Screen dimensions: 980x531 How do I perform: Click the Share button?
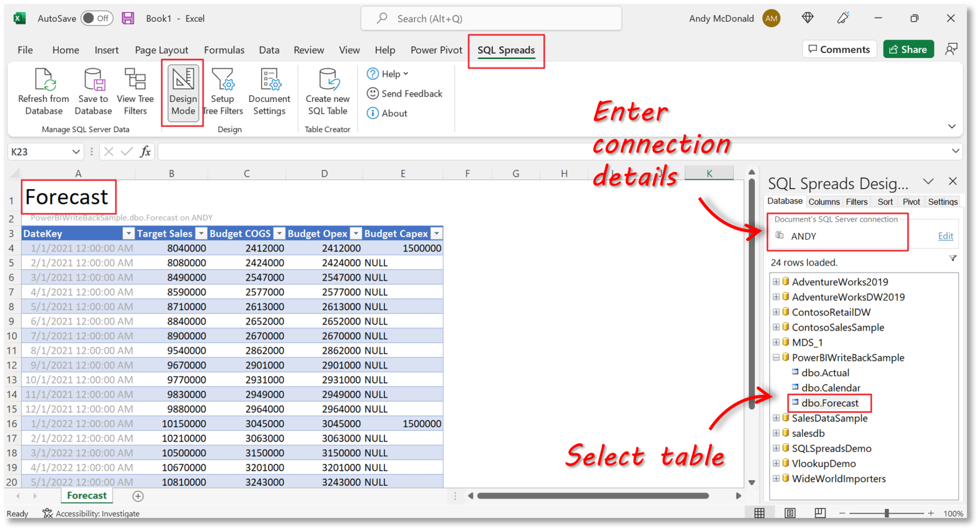tap(908, 49)
